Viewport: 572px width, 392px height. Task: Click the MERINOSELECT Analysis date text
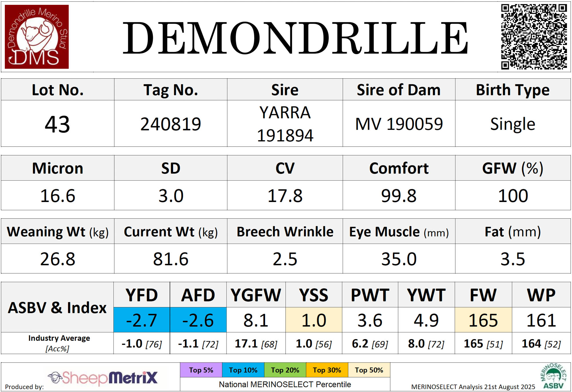473,387
